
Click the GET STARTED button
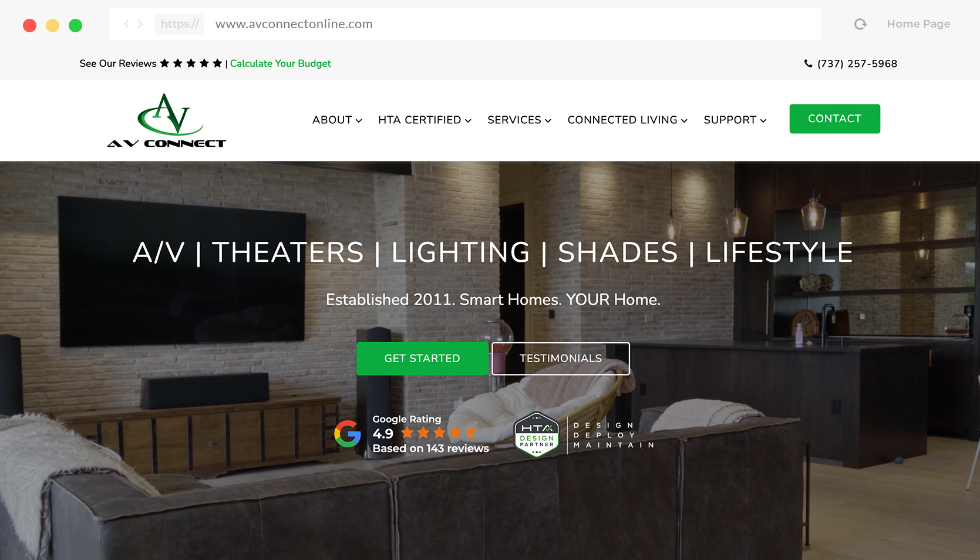click(x=422, y=358)
